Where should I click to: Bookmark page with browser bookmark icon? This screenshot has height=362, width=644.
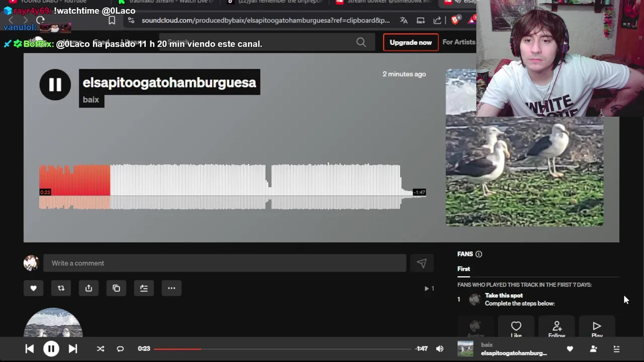[x=112, y=21]
